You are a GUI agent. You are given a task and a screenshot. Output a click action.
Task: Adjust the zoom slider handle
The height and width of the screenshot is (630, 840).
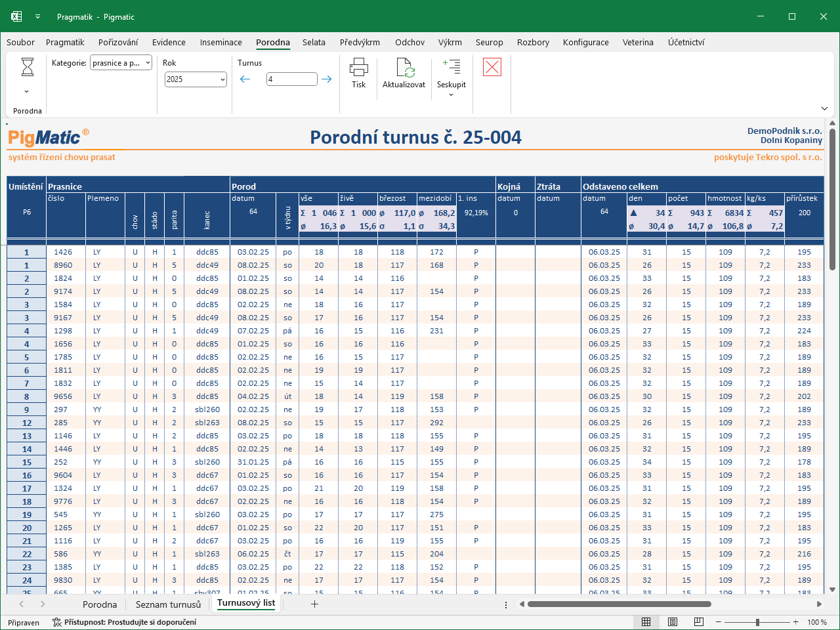point(757,622)
